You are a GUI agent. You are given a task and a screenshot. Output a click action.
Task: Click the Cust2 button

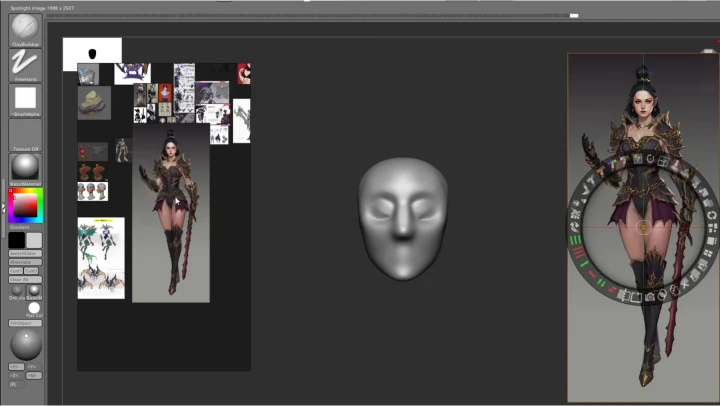32,271
